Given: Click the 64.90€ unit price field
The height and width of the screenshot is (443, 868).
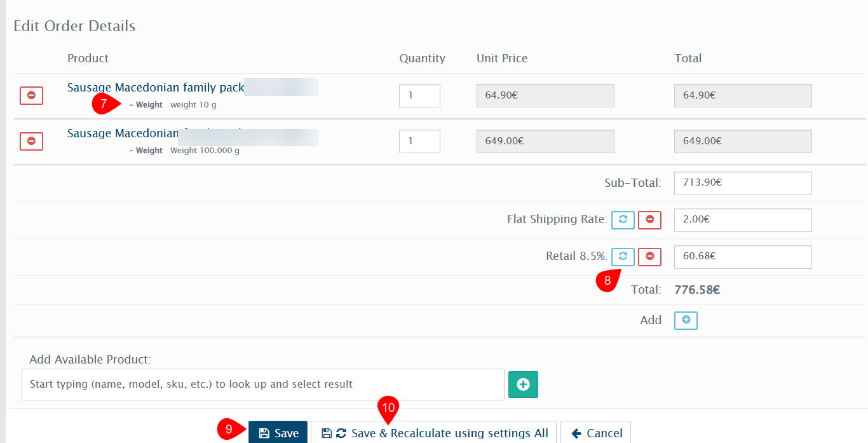Looking at the screenshot, I should tap(545, 95).
